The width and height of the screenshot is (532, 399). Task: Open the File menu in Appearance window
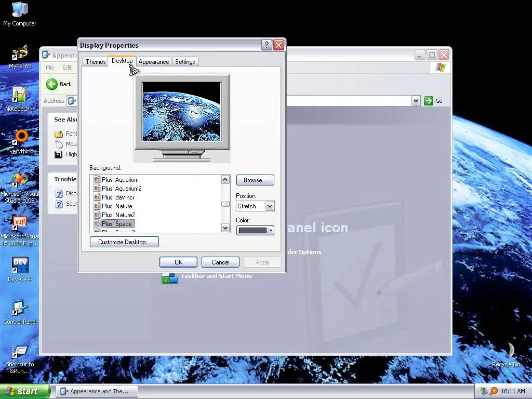point(50,68)
